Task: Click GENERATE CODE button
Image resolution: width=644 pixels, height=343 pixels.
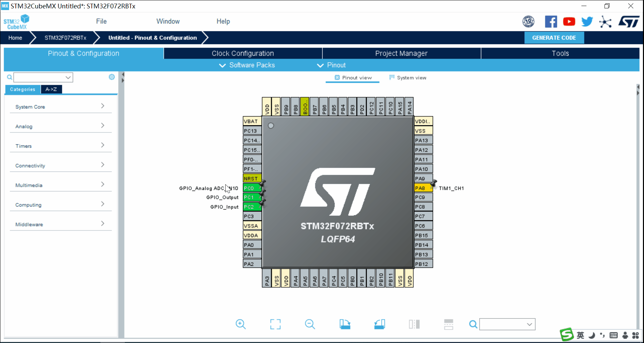Action: point(554,38)
